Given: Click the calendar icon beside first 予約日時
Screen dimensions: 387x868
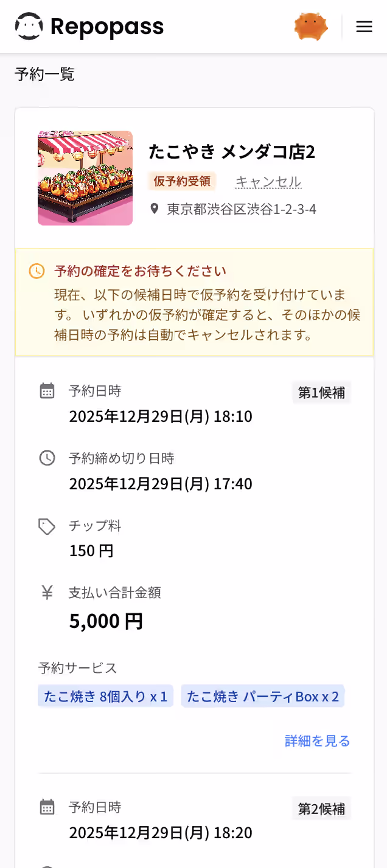Looking at the screenshot, I should tap(47, 391).
